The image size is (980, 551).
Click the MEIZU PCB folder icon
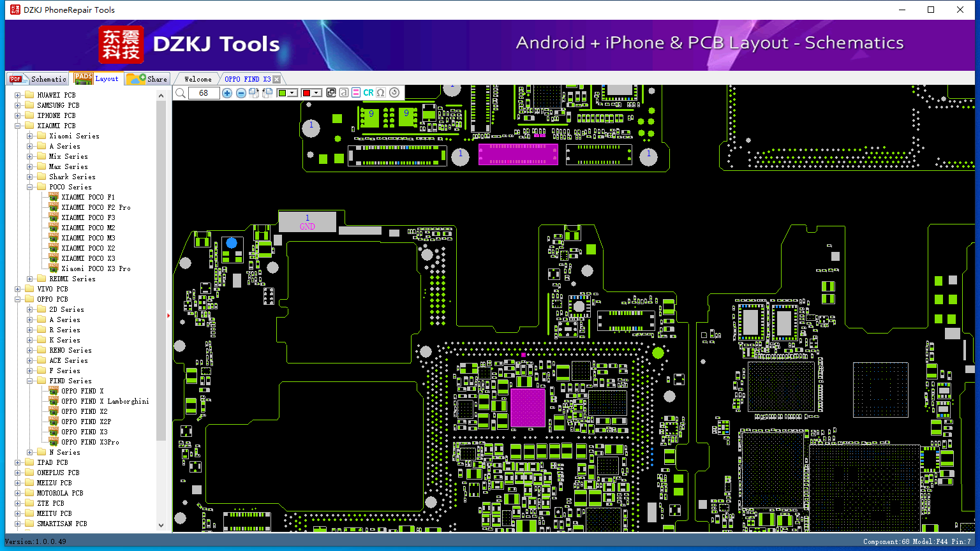29,483
